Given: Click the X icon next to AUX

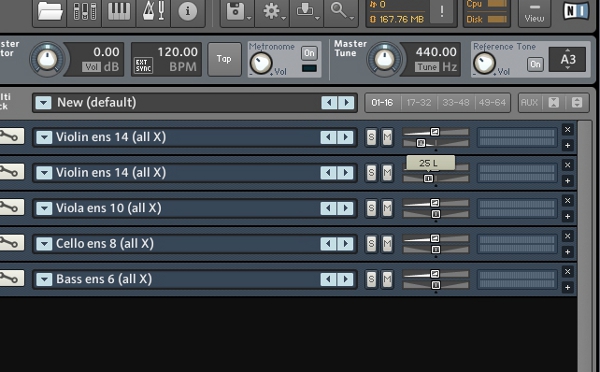Looking at the screenshot, I should click(554, 103).
